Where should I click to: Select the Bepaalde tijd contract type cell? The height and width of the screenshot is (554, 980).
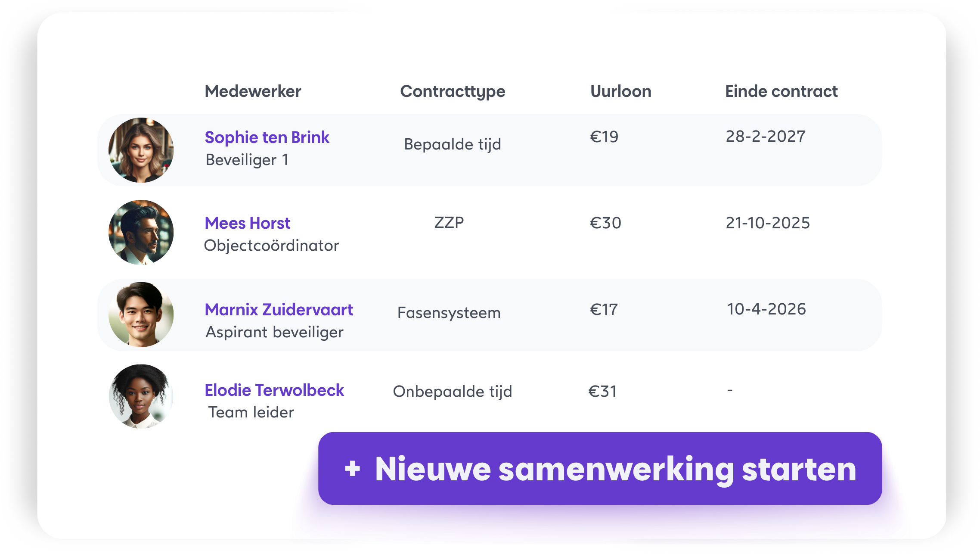[453, 144]
